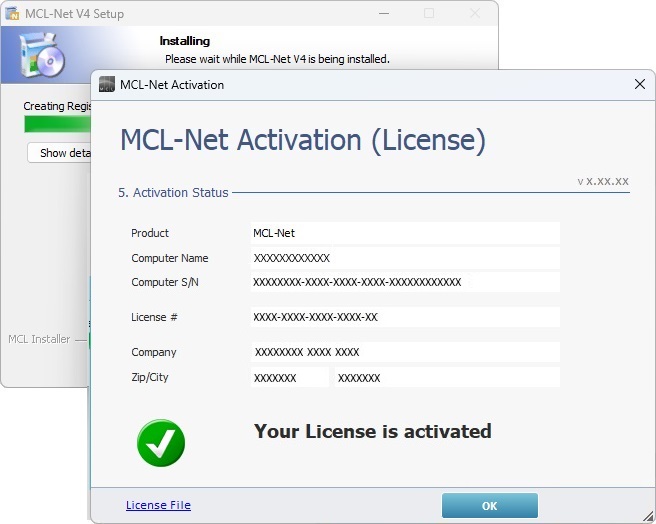The height and width of the screenshot is (524, 656).
Task: Click the disabled maximize button of Setup window
Action: pos(429,13)
